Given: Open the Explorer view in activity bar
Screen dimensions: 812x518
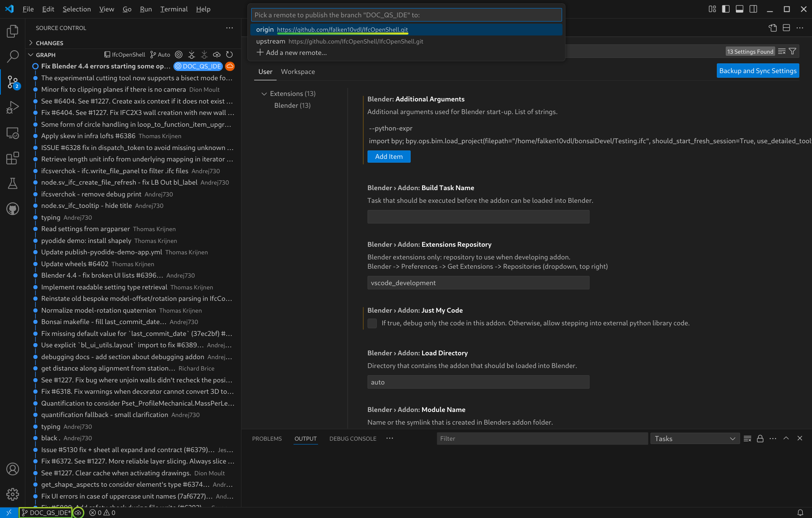Looking at the screenshot, I should (13, 31).
